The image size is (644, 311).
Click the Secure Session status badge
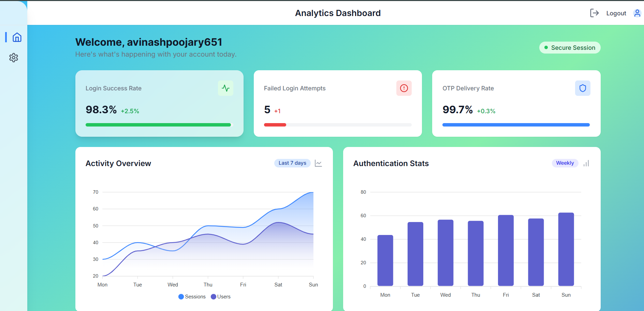tap(570, 48)
